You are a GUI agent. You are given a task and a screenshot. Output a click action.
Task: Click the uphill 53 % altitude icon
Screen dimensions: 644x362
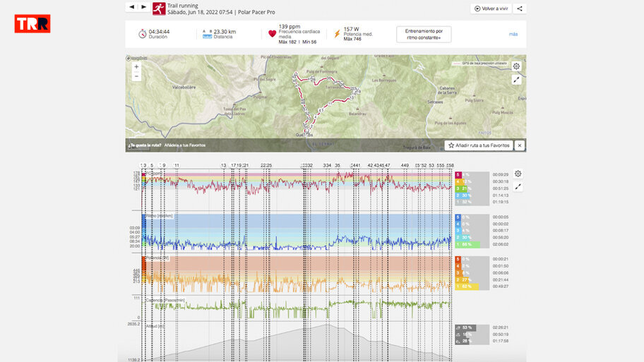[x=458, y=328]
